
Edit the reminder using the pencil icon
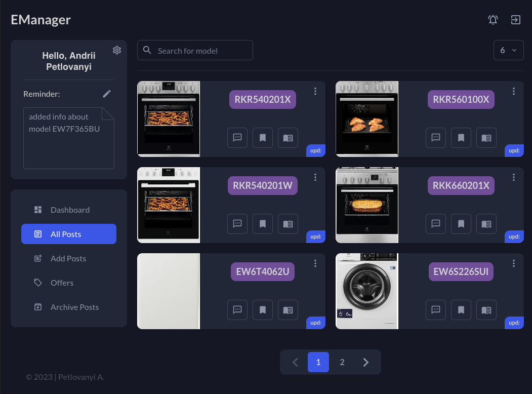pos(107,94)
